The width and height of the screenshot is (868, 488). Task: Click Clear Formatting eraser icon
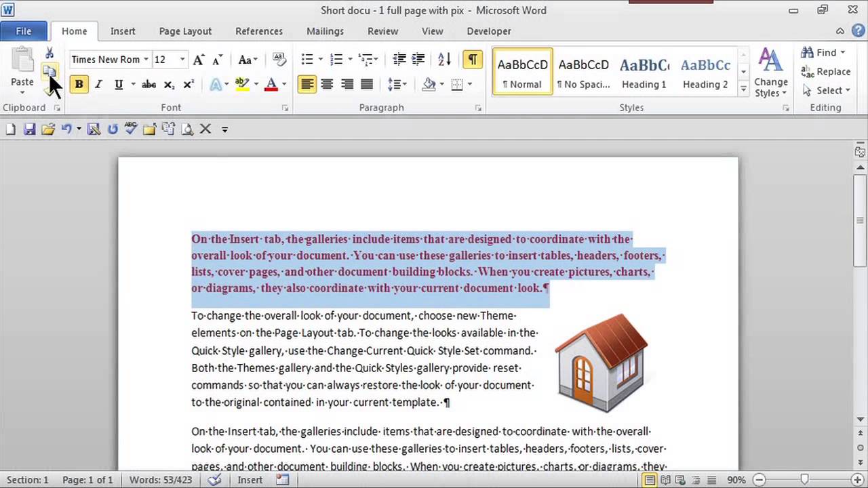279,60
